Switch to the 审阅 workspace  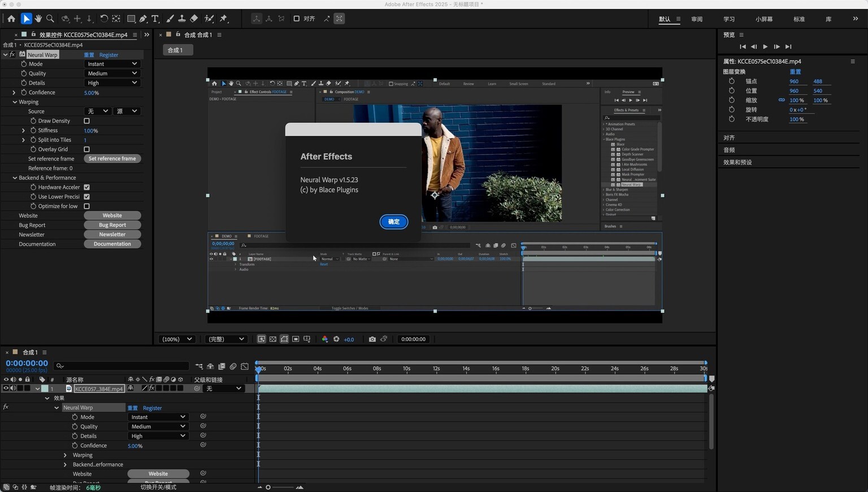tap(697, 19)
